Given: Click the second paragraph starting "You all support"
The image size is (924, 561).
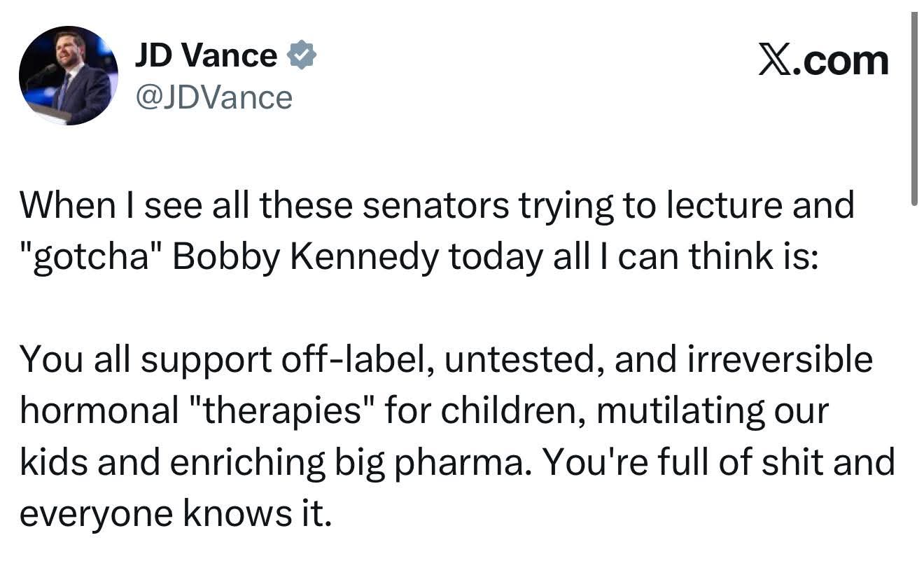Looking at the screenshot, I should (x=455, y=436).
